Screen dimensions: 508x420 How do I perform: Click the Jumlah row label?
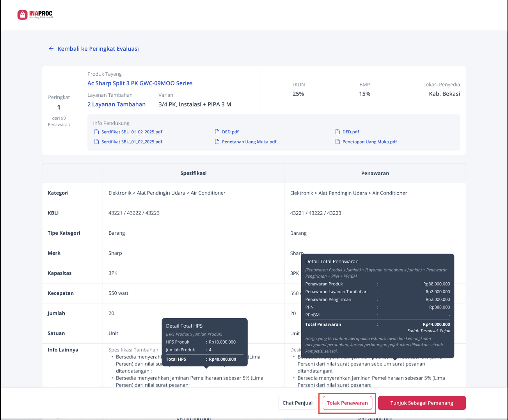[56, 313]
